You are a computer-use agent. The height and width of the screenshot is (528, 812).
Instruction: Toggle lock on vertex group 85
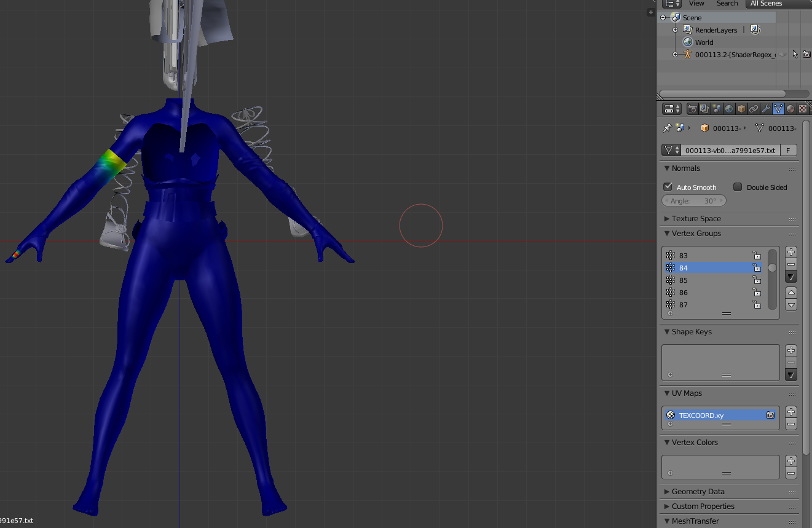pos(756,280)
